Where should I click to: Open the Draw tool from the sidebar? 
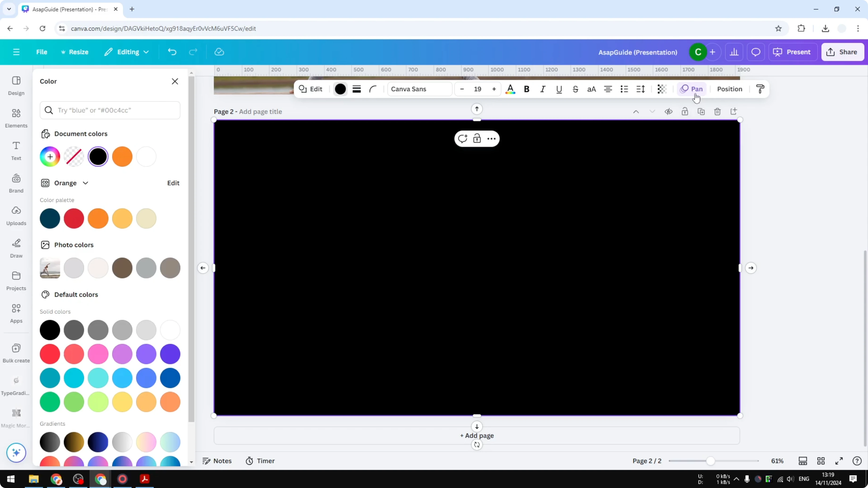(16, 248)
